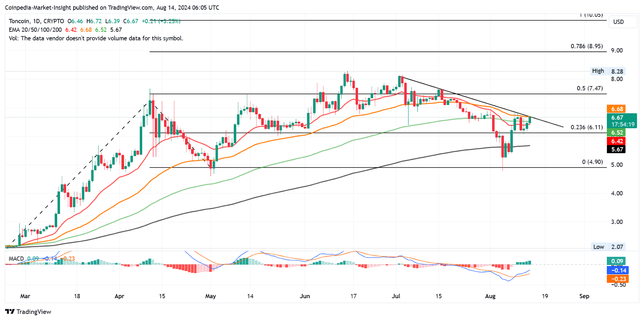Click the +0.21 (+3.25%) price change value

pos(161,21)
